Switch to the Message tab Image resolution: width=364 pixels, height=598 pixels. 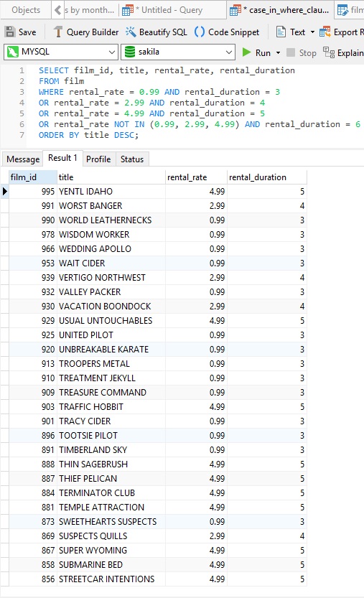pyautogui.click(x=23, y=159)
